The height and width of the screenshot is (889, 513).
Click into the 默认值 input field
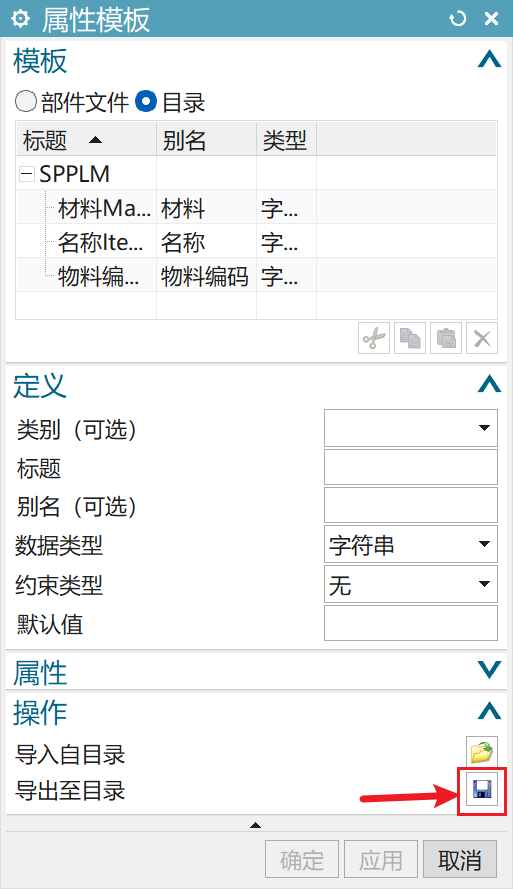[x=411, y=623]
